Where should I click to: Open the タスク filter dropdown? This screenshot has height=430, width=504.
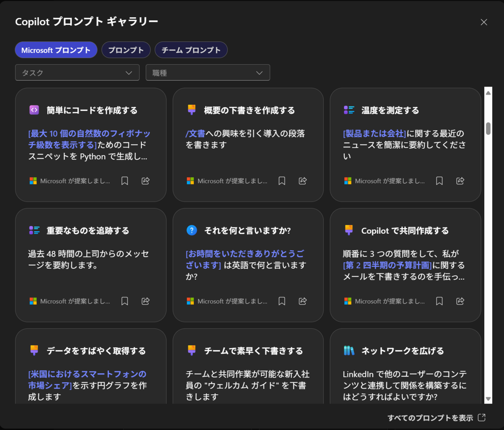pos(77,72)
